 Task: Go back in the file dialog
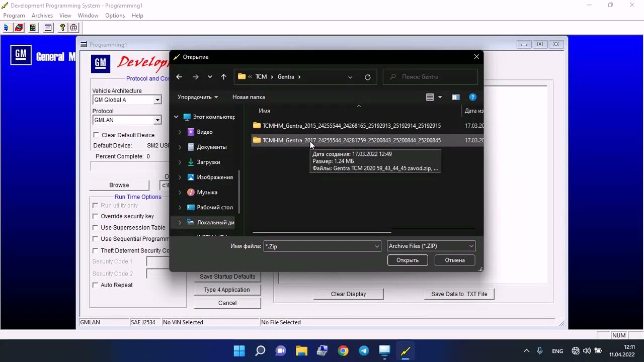coord(179,77)
